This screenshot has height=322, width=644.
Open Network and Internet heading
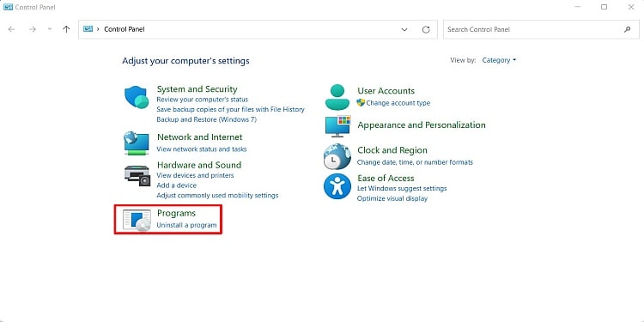(199, 137)
